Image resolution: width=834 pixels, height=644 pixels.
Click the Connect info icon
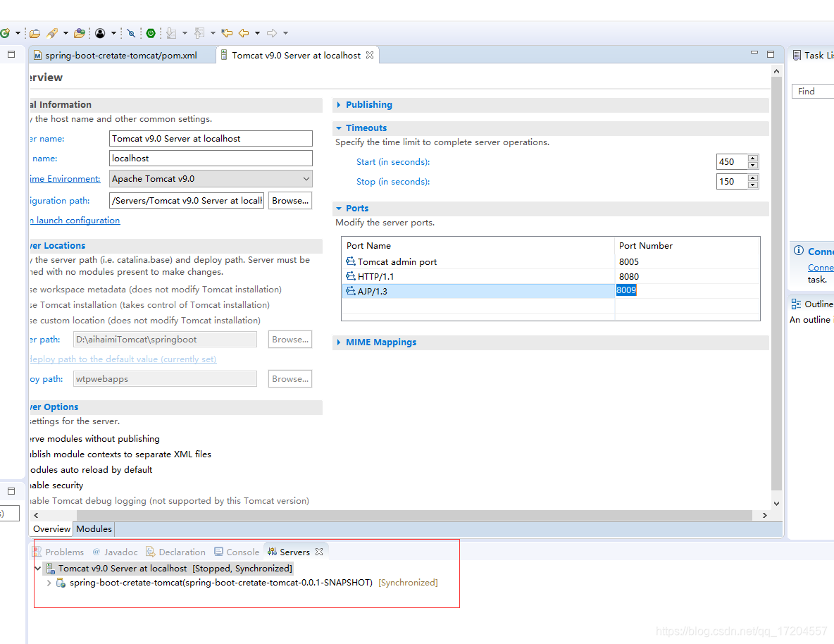(798, 251)
